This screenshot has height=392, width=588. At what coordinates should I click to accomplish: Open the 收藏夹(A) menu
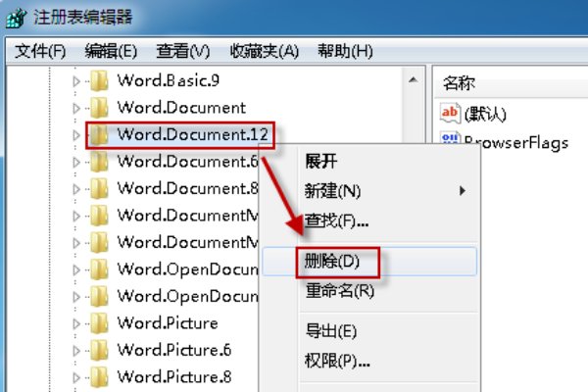click(x=265, y=51)
